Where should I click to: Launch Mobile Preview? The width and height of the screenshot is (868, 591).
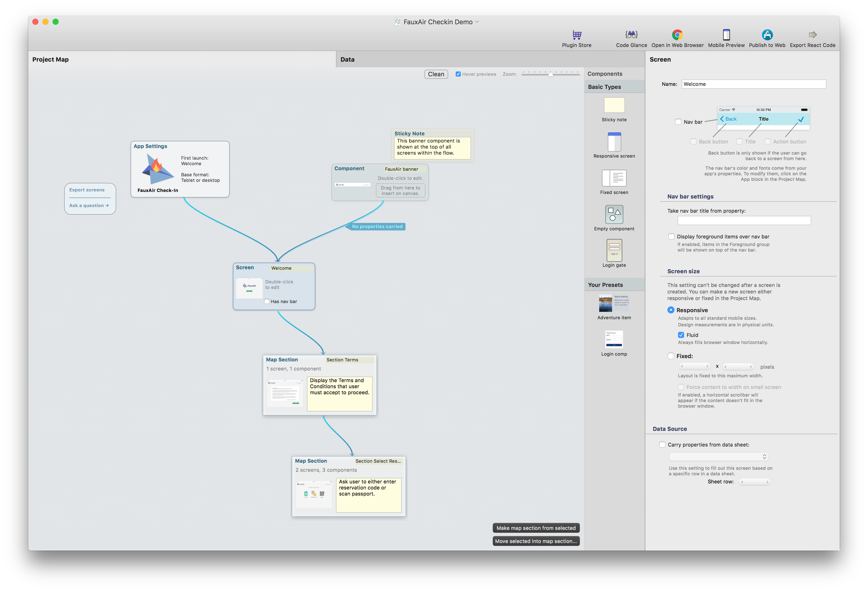[726, 35]
